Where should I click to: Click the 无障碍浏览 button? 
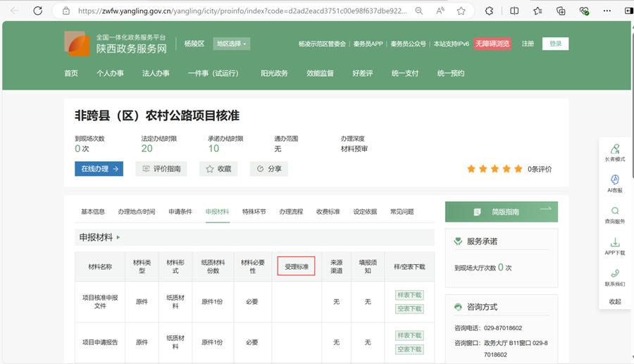click(x=492, y=44)
